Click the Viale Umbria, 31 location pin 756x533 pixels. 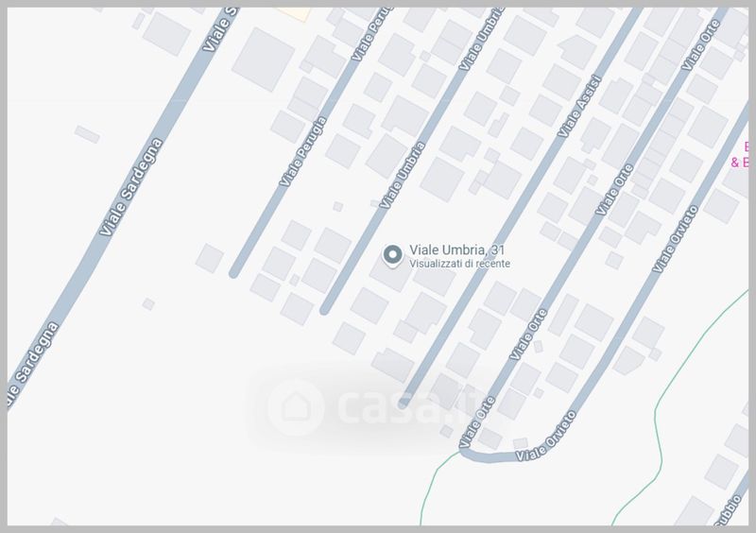pyautogui.click(x=392, y=256)
